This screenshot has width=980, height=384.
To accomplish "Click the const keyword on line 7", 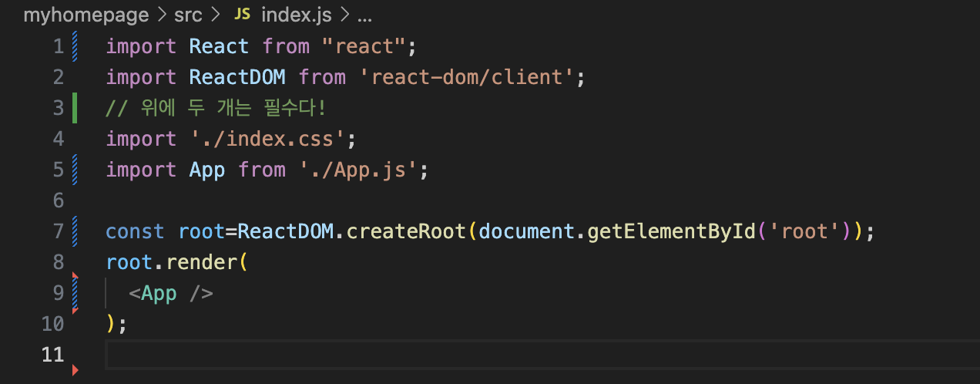I will click(x=135, y=231).
